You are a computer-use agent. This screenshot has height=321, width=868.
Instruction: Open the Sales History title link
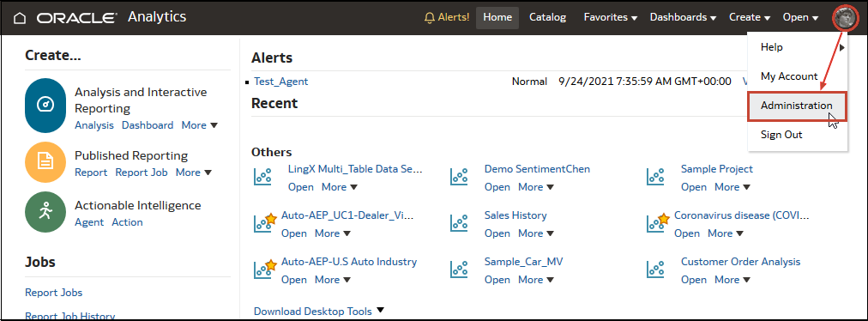515,215
